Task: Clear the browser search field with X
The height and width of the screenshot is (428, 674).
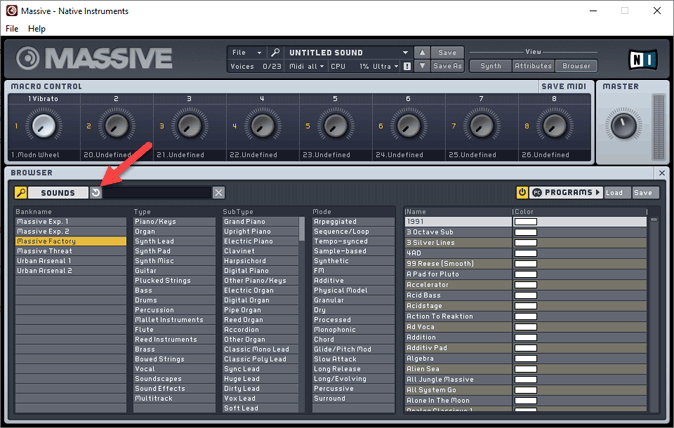Action: coord(219,193)
